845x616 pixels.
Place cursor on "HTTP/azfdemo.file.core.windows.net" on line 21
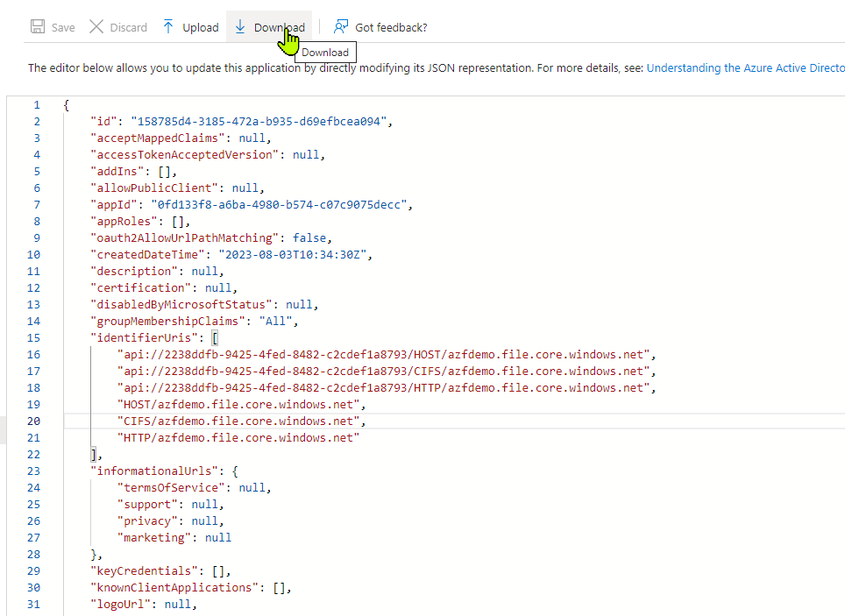point(240,438)
